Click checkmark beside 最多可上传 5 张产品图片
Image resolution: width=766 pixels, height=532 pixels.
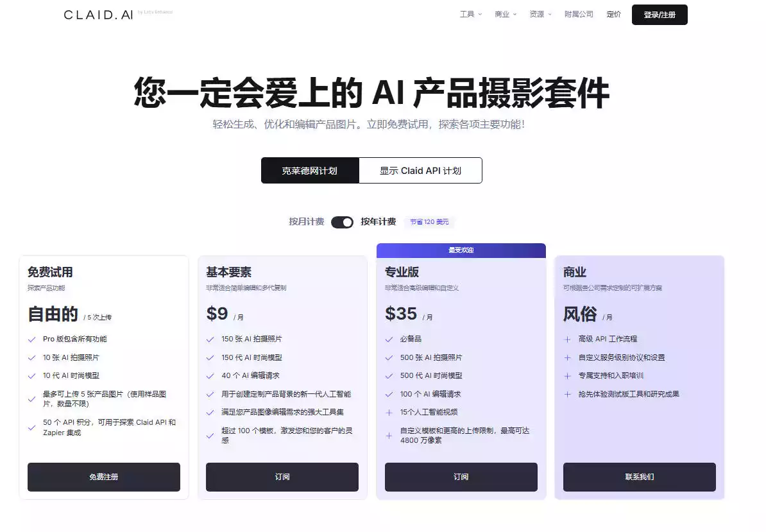click(31, 399)
